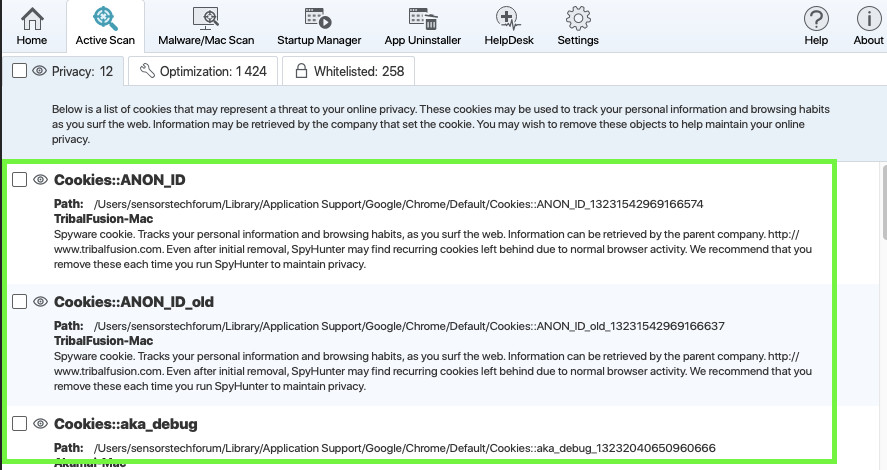Image resolution: width=887 pixels, height=470 pixels.
Task: Click the wrench icon on Optimization tab
Action: coord(147,71)
